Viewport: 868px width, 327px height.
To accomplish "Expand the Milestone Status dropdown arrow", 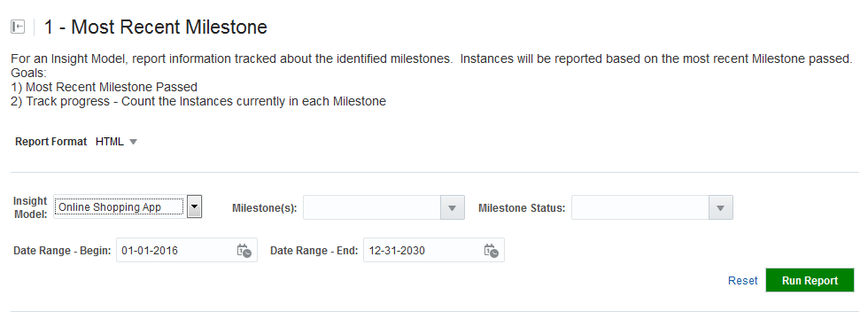I will pyautogui.click(x=721, y=208).
